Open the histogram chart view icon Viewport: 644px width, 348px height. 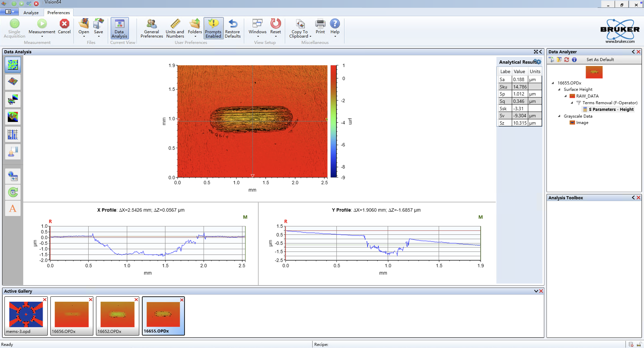pyautogui.click(x=13, y=134)
